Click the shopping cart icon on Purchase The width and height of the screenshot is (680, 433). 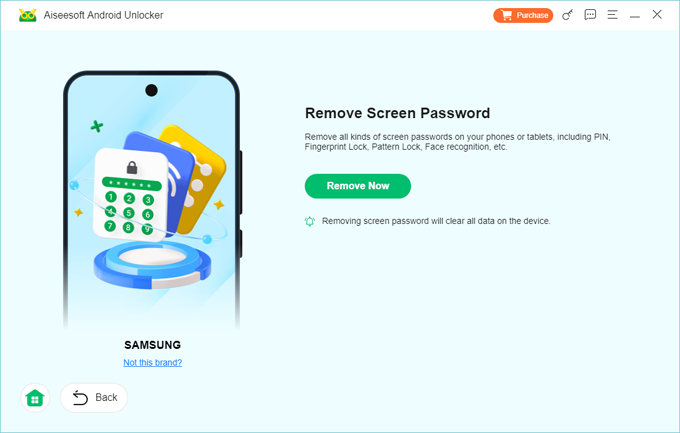(506, 15)
